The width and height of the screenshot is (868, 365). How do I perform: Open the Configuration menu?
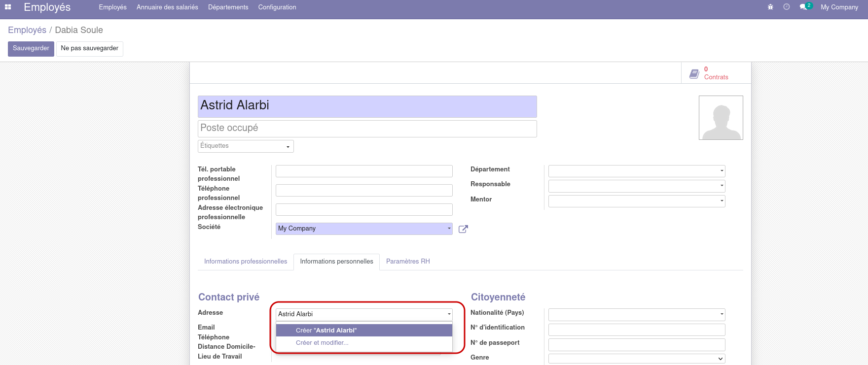277,7
